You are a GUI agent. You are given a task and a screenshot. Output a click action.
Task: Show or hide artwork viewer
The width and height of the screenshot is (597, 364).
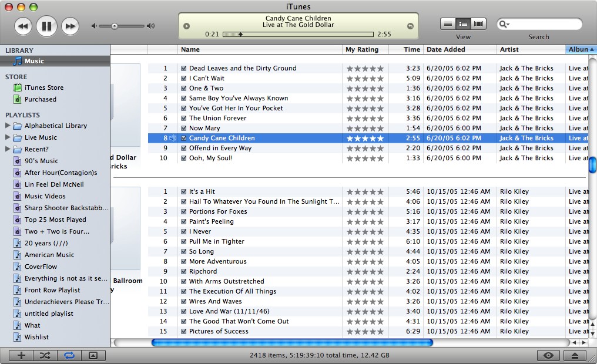point(93,356)
